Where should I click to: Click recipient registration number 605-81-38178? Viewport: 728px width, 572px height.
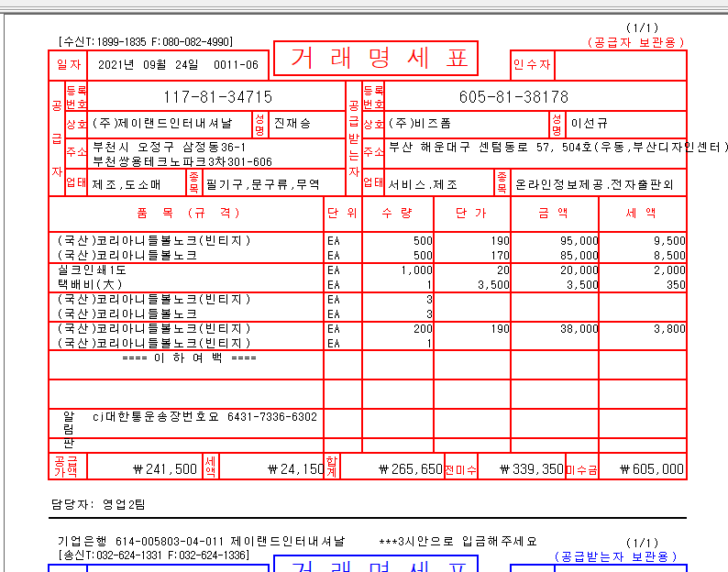click(513, 96)
